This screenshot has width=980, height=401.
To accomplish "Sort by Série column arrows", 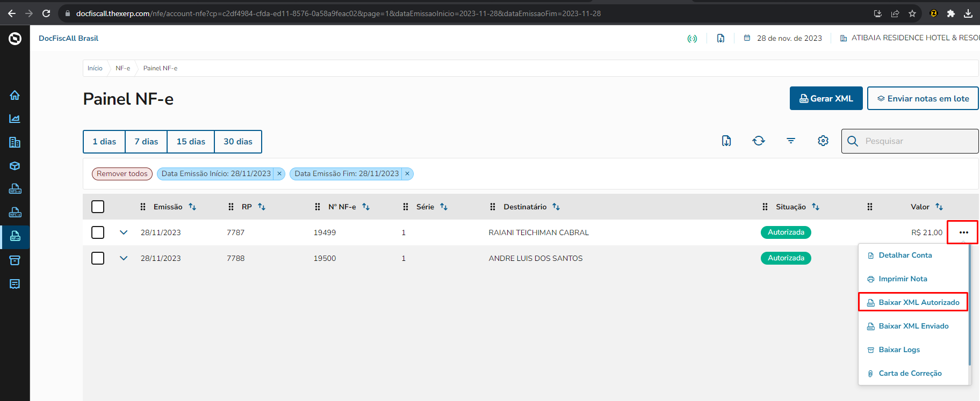I will (x=444, y=207).
